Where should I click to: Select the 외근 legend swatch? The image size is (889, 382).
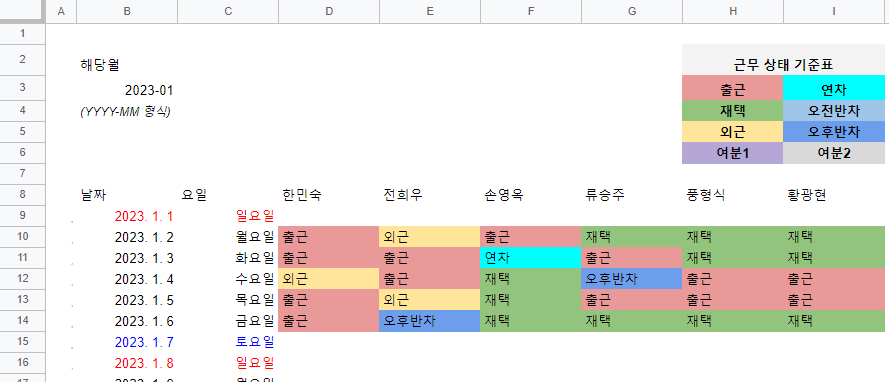click(x=733, y=132)
